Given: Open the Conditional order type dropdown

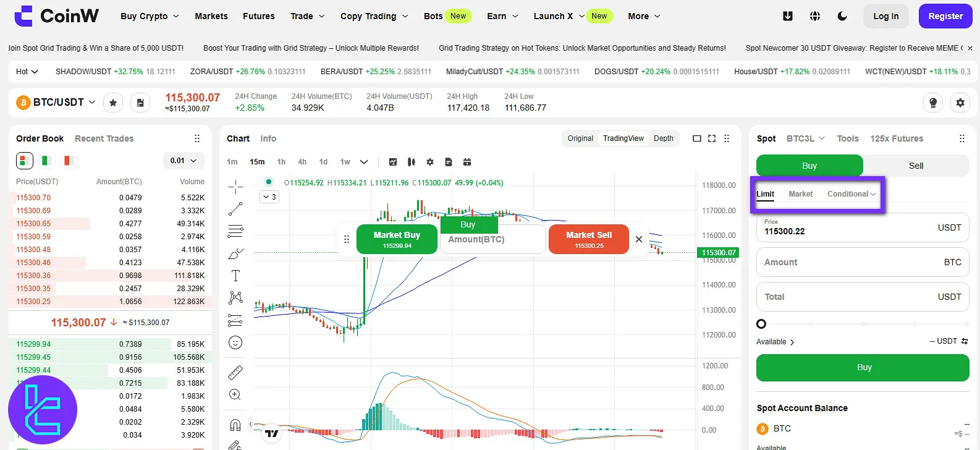Looking at the screenshot, I should [x=851, y=194].
